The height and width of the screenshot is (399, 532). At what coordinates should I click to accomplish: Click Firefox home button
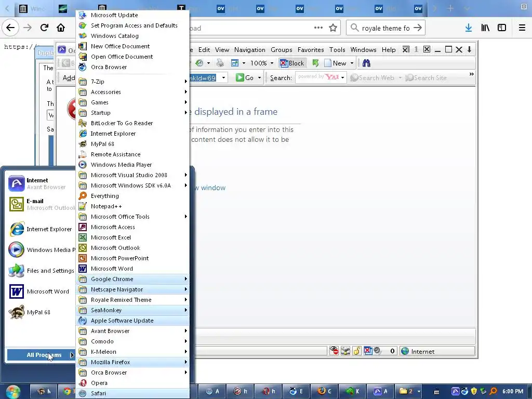61,28
